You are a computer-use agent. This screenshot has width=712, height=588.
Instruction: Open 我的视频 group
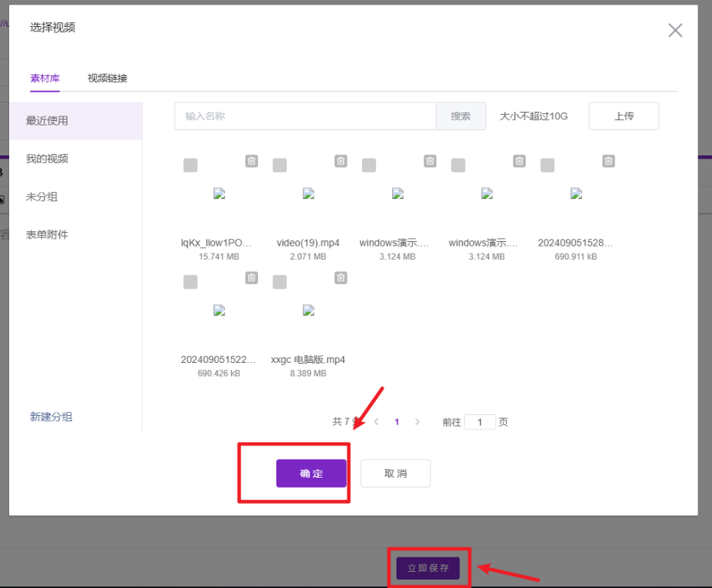(x=47, y=159)
